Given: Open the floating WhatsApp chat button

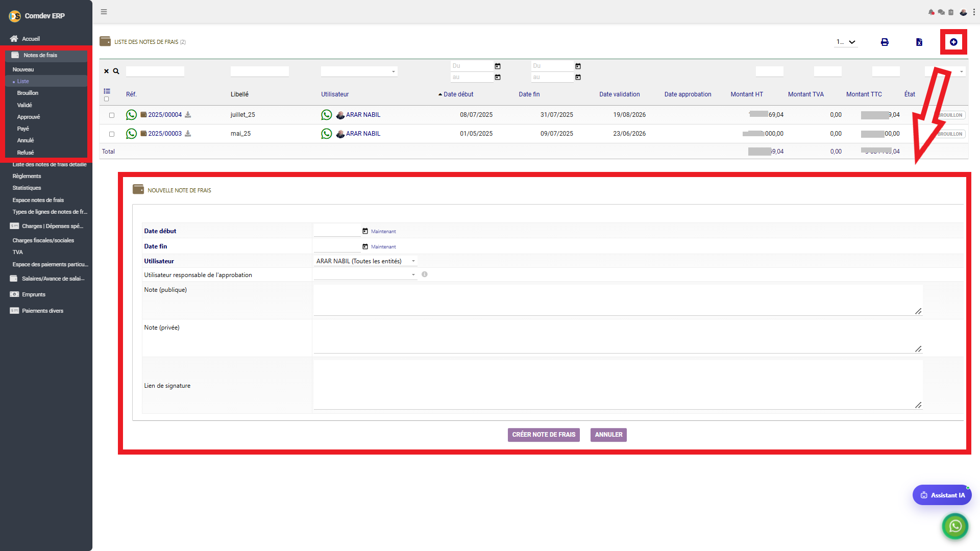Looking at the screenshot, I should [955, 526].
